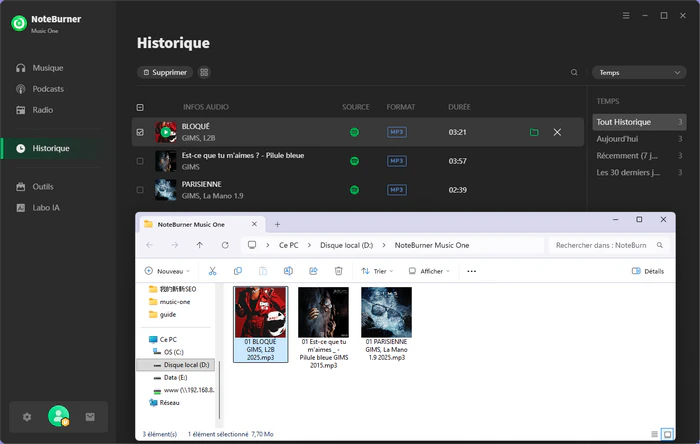Click the Explorer navigation pane scrollbar
Viewport: 700px width, 444px height.
[x=219, y=388]
